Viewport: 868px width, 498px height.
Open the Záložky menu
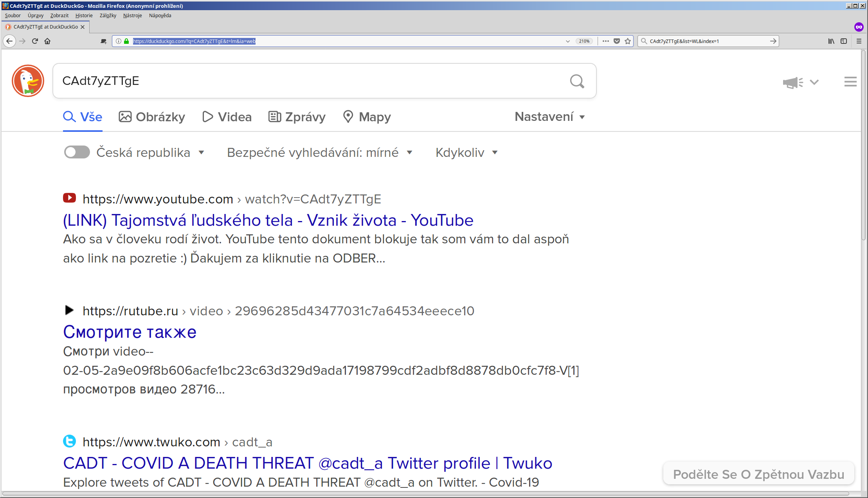tap(108, 16)
